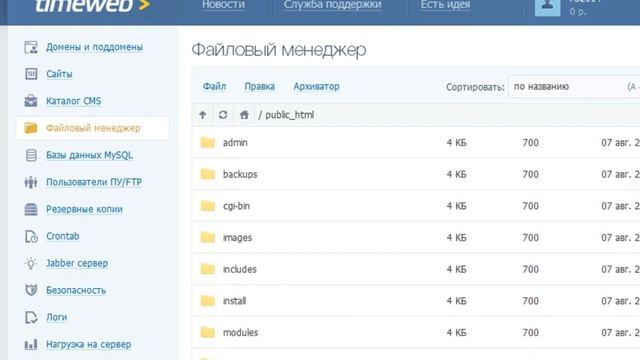Click the 700 permissions of images row
640x360 pixels.
(x=531, y=238)
